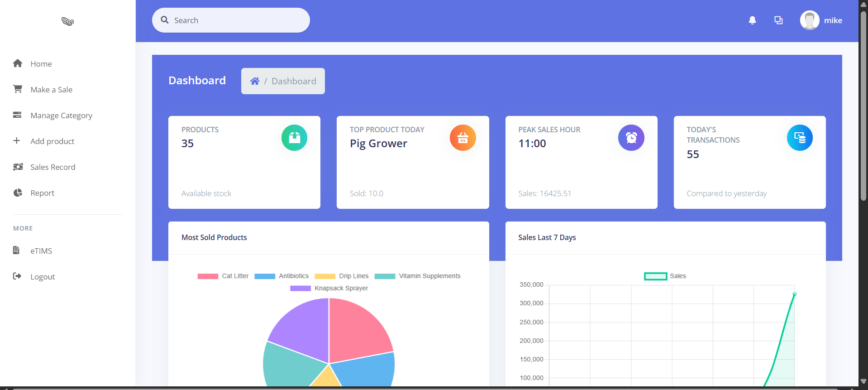Click the mike username in the header
868x390 pixels.
[x=833, y=20]
